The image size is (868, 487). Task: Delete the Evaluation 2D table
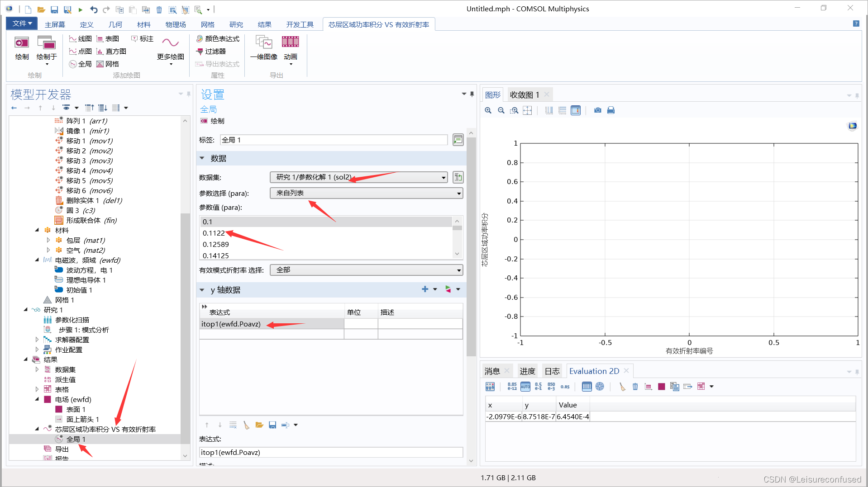[x=635, y=387]
